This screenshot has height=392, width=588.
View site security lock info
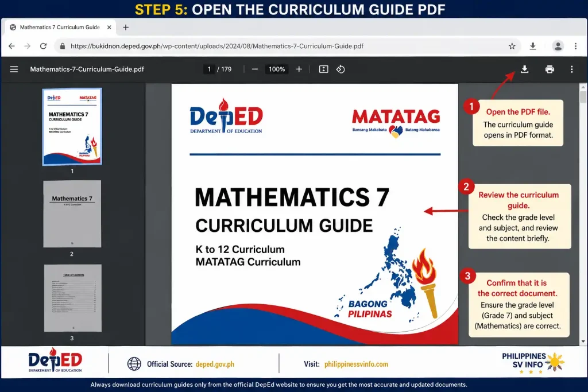pyautogui.click(x=62, y=46)
